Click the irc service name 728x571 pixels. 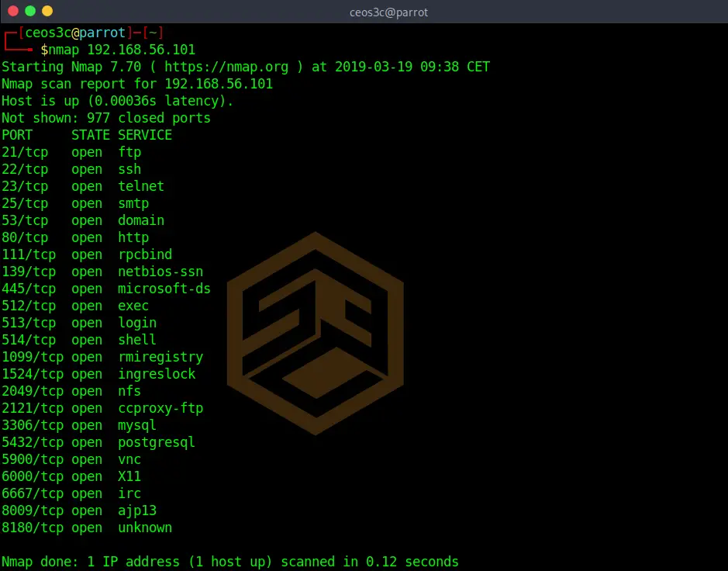click(129, 494)
